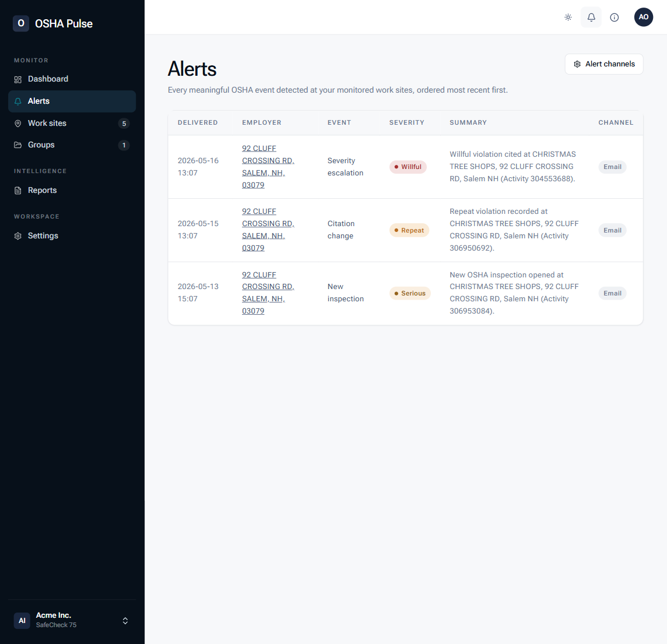Image resolution: width=667 pixels, height=644 pixels.
Task: Open Groups in the sidebar
Action: click(x=72, y=145)
